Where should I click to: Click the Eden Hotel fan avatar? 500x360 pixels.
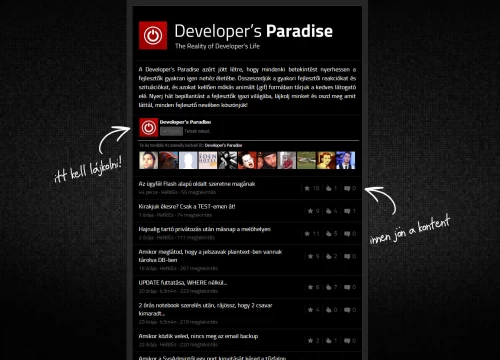(208, 160)
